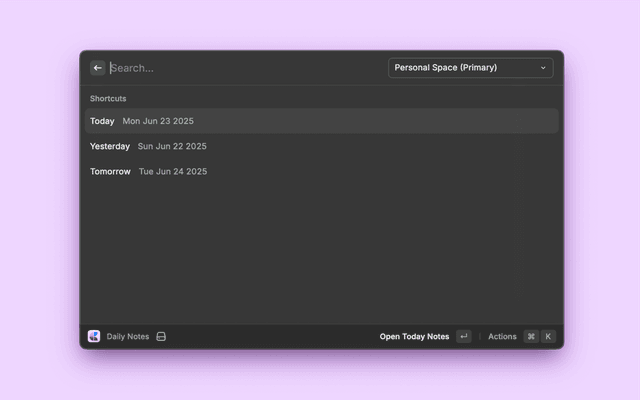Click the Sun Jun 22 2025 date
Screen dimensions: 640x400
[x=172, y=146]
